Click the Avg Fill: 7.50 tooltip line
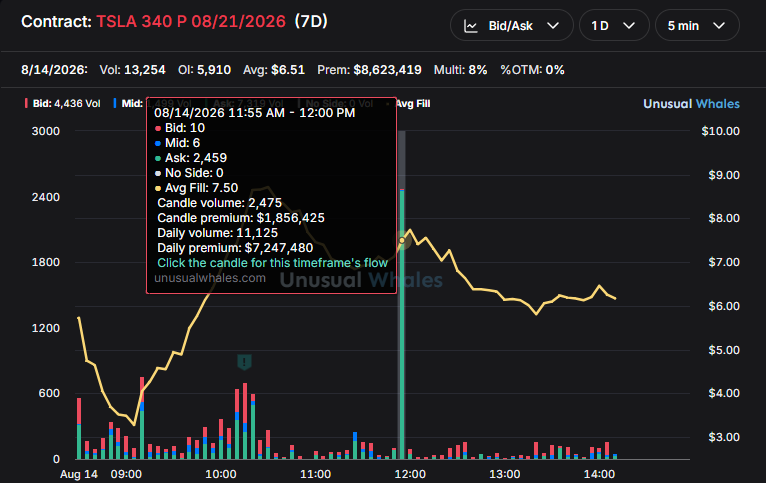Screen dimensions: 766x483 click(x=196, y=188)
